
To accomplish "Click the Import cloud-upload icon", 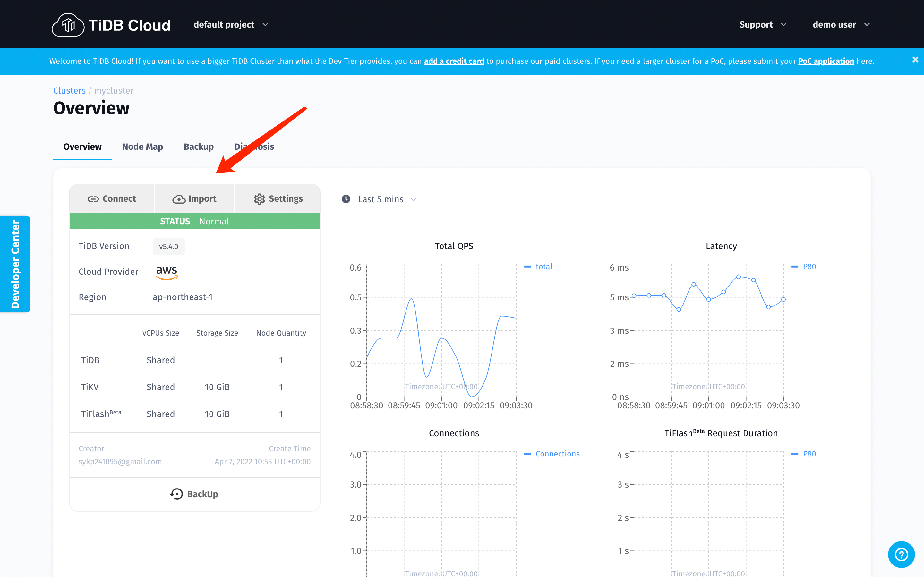I will point(178,198).
